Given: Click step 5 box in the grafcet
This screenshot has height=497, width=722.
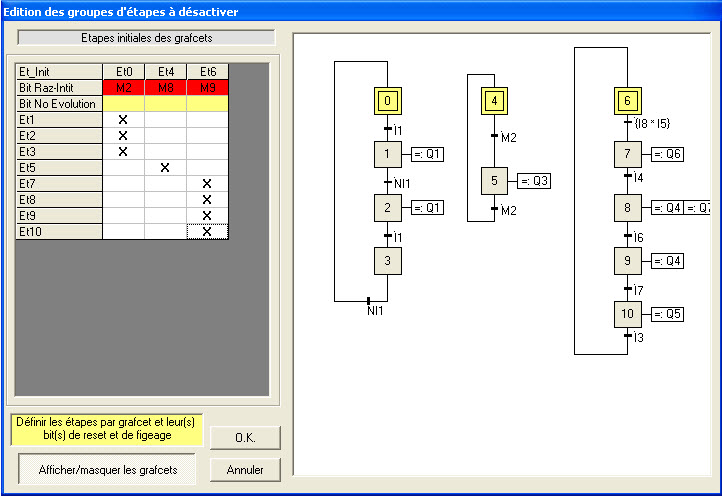Looking at the screenshot, I should pos(495,181).
